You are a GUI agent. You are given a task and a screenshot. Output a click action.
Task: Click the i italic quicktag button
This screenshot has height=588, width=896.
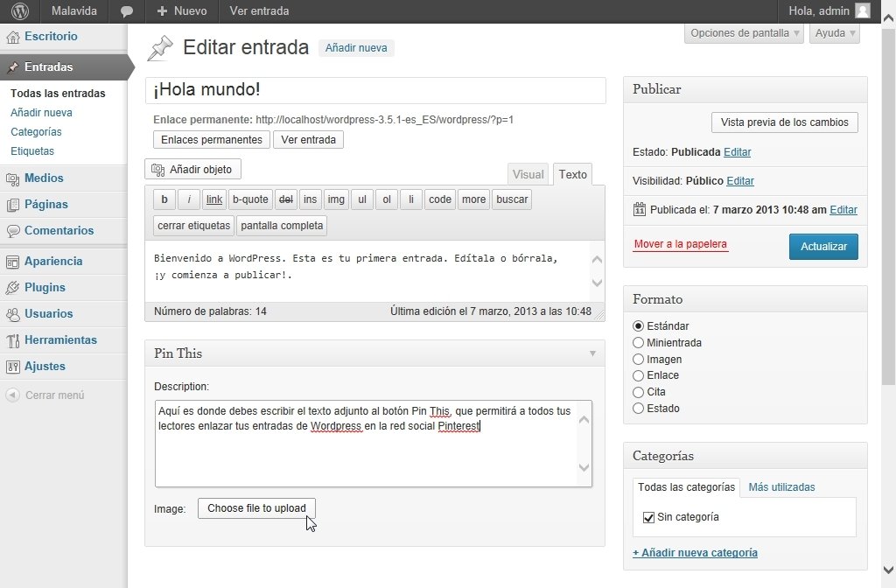pos(189,199)
